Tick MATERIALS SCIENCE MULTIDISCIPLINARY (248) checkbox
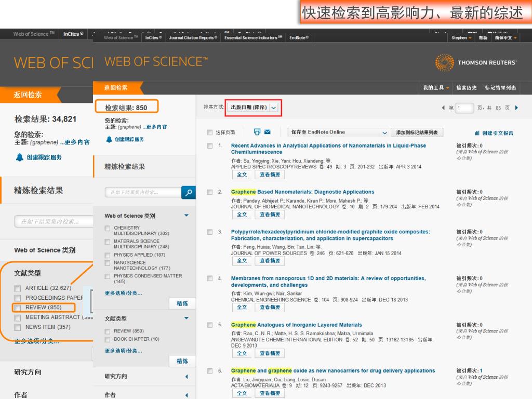This screenshot has height=399, width=532. [x=108, y=242]
